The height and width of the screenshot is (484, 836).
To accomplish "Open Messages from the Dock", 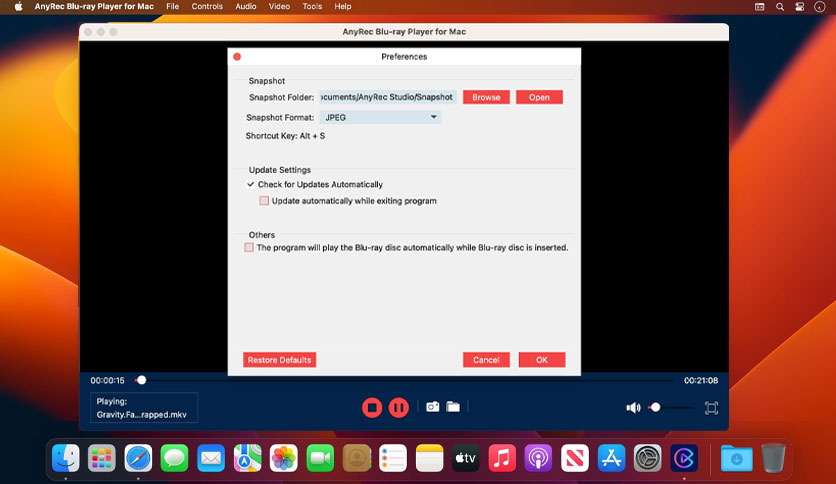I will [174, 458].
